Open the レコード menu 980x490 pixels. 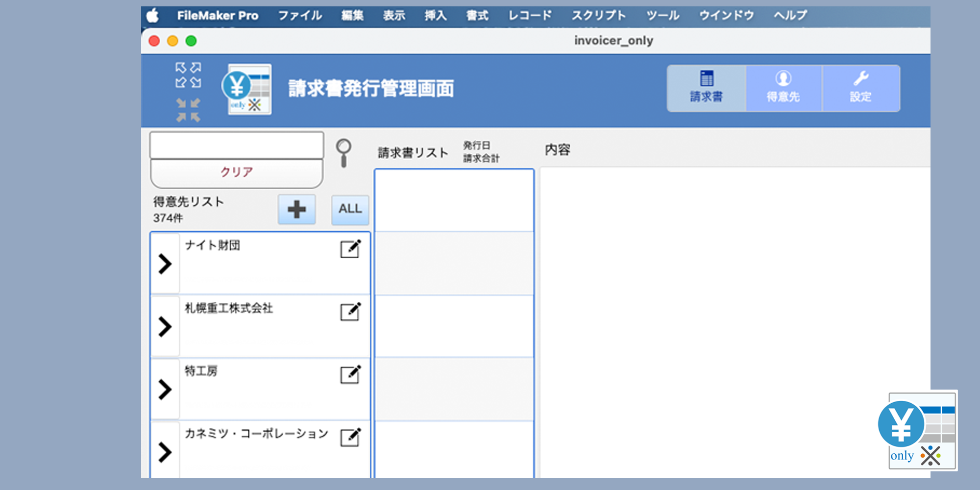coord(530,16)
